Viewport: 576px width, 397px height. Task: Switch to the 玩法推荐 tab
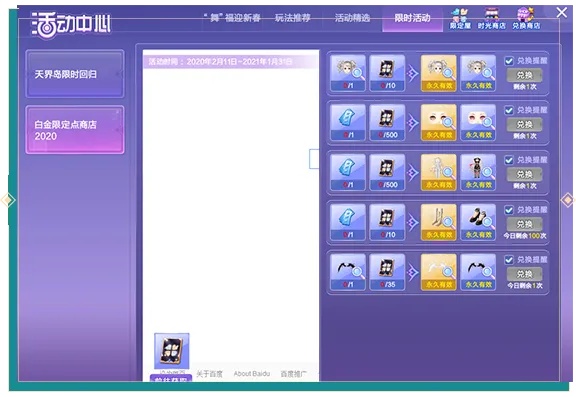[x=293, y=18]
